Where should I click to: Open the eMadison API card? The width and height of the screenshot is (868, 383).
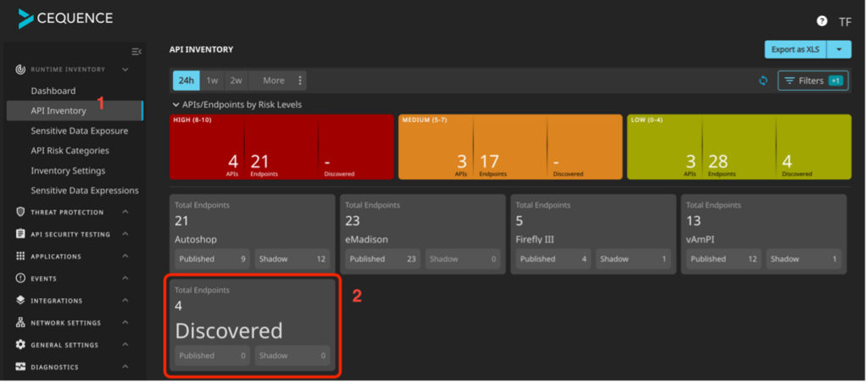click(x=423, y=234)
